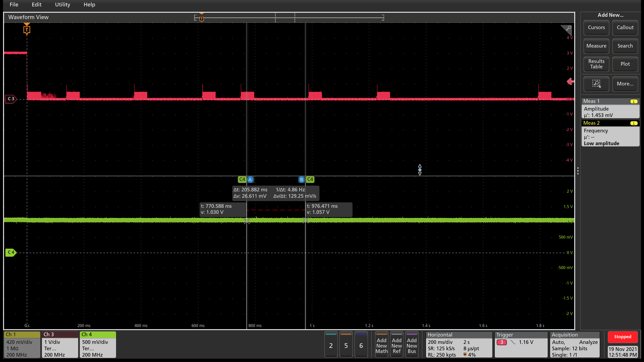Open the Edit menu
644x362 pixels.
(x=37, y=4)
